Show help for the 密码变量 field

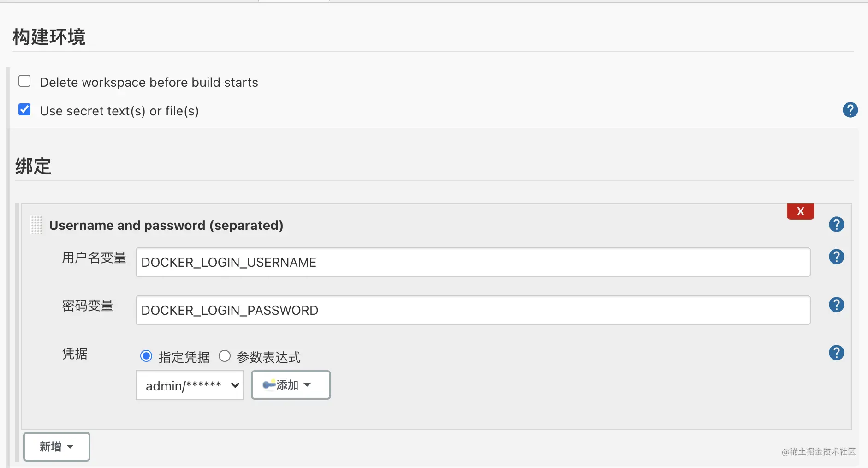coord(836,305)
